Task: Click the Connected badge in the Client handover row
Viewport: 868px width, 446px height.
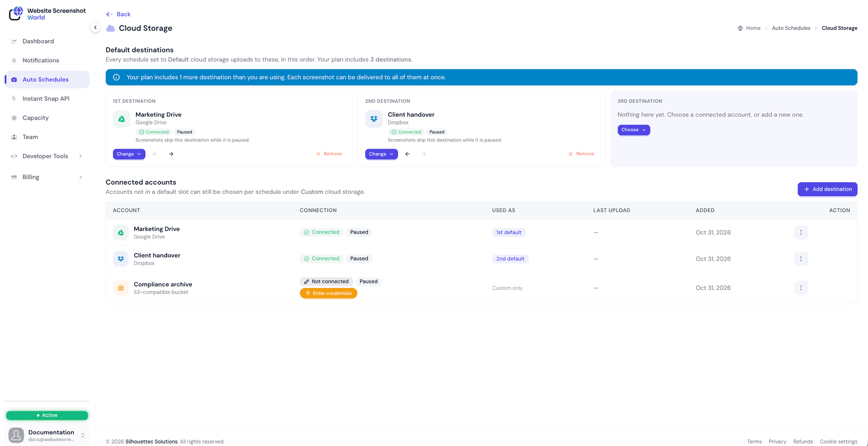Action: (x=322, y=259)
